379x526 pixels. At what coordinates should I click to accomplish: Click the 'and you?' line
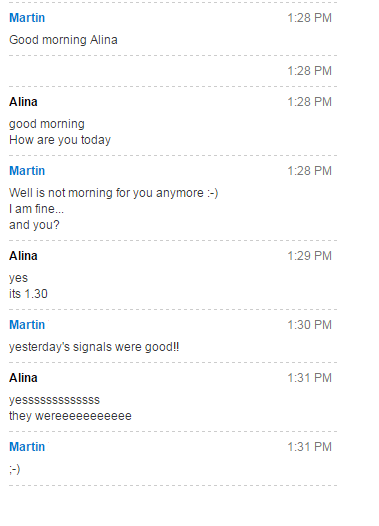(x=34, y=225)
